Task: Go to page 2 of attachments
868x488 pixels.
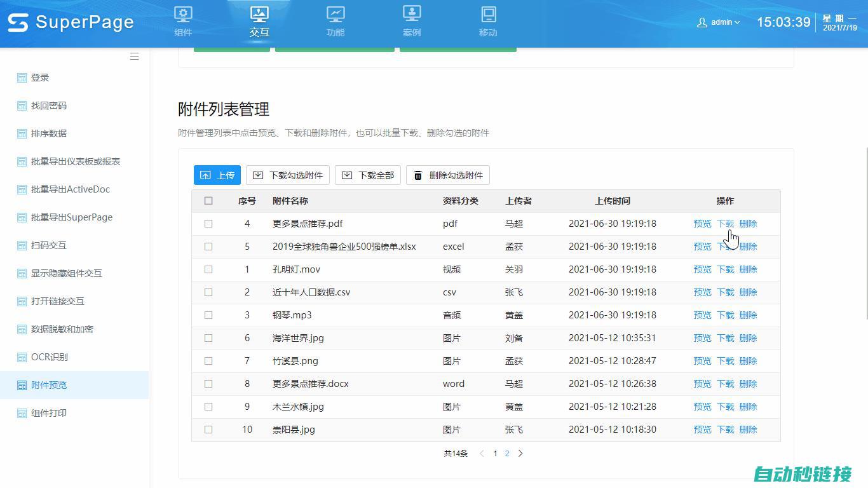Action: click(507, 454)
